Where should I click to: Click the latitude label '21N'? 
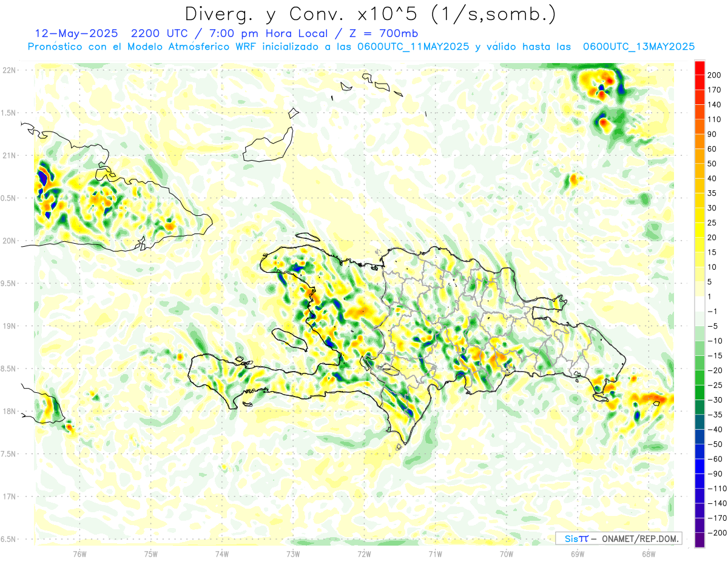point(9,156)
